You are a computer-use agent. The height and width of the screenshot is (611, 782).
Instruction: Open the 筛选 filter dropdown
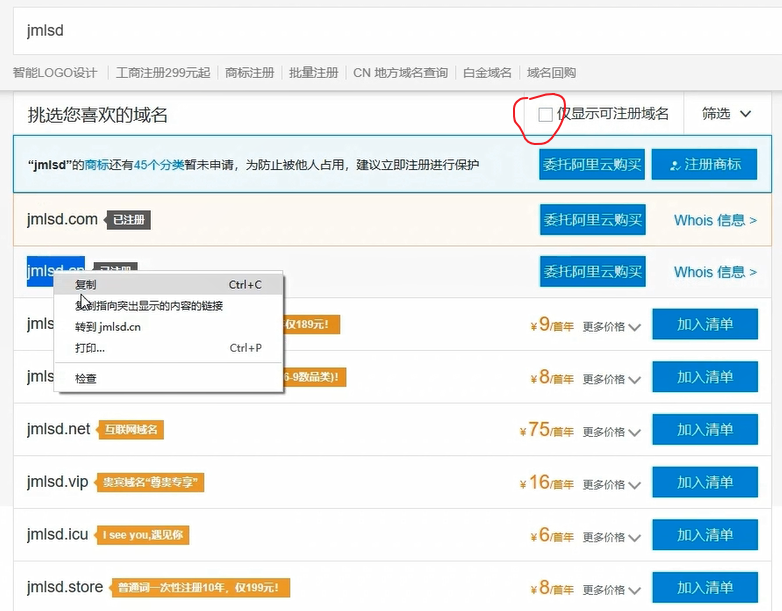click(x=726, y=114)
